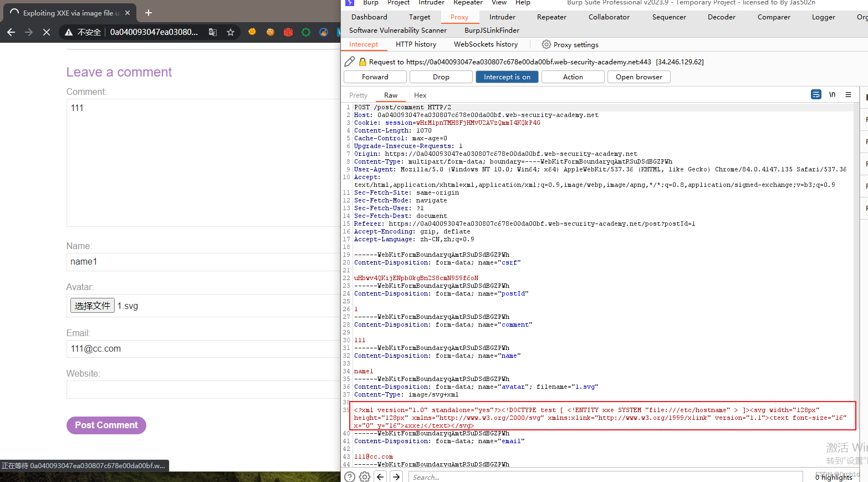Click the red dice extension icon
Screen dimensions: 868x482
pyautogui.click(x=288, y=32)
